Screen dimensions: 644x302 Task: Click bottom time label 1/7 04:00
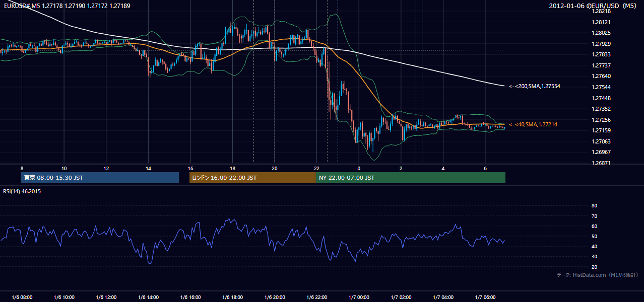pos(443,297)
